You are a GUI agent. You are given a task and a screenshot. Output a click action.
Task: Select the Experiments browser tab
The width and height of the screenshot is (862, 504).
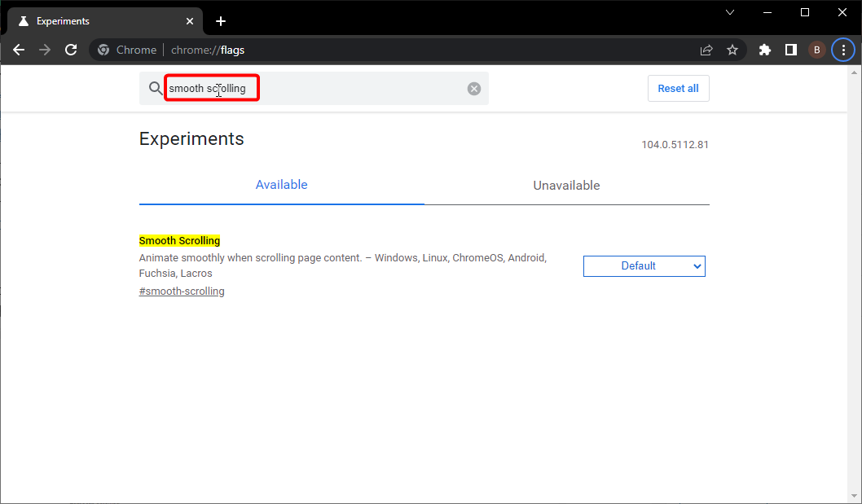[x=104, y=21]
